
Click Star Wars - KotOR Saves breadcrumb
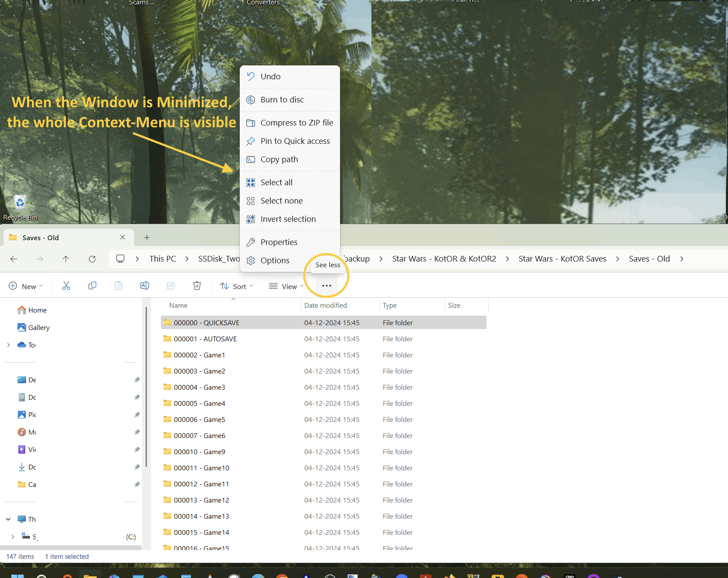[562, 259]
